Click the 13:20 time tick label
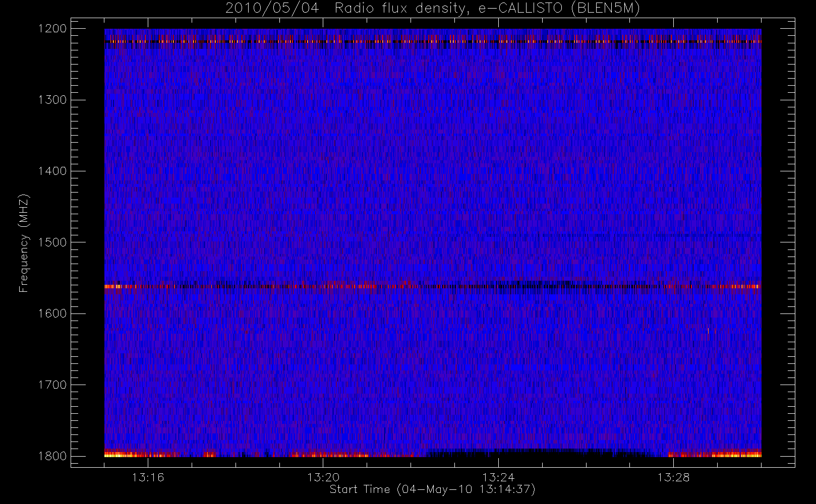 (323, 477)
